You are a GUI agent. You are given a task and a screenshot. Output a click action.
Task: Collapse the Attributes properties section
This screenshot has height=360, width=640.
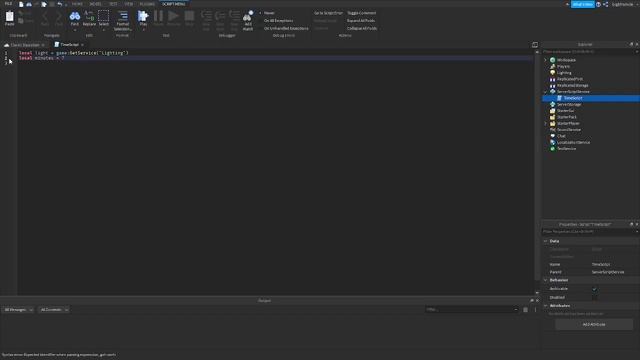click(x=546, y=306)
